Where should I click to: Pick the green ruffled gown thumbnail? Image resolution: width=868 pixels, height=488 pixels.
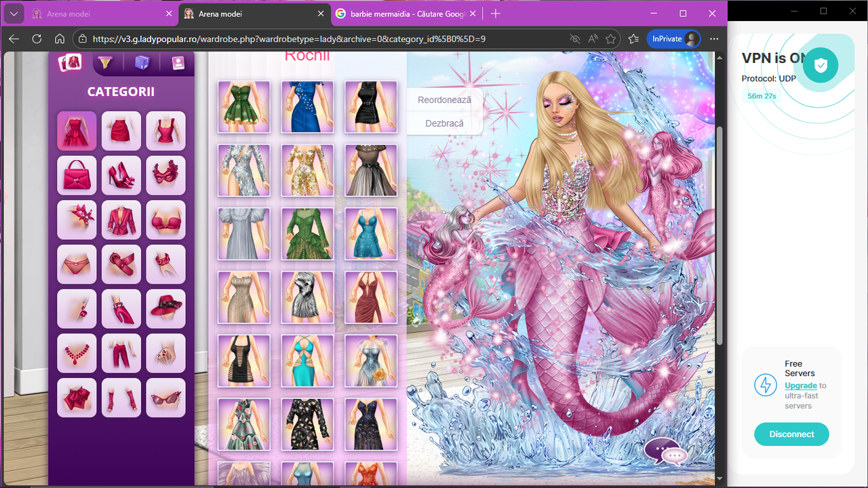(308, 234)
